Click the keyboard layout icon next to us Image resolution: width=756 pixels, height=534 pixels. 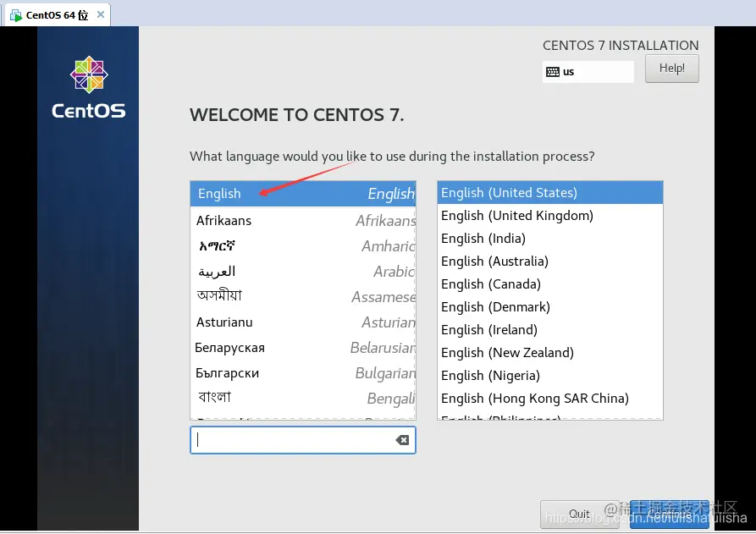553,72
